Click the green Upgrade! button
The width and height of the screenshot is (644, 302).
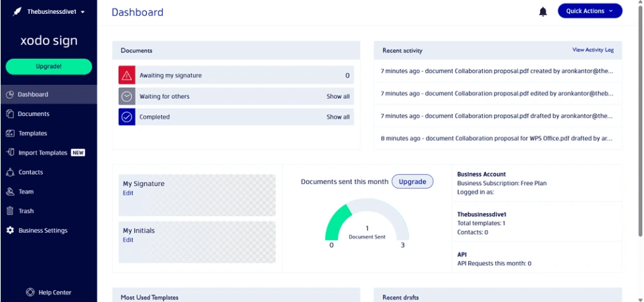pyautogui.click(x=49, y=67)
